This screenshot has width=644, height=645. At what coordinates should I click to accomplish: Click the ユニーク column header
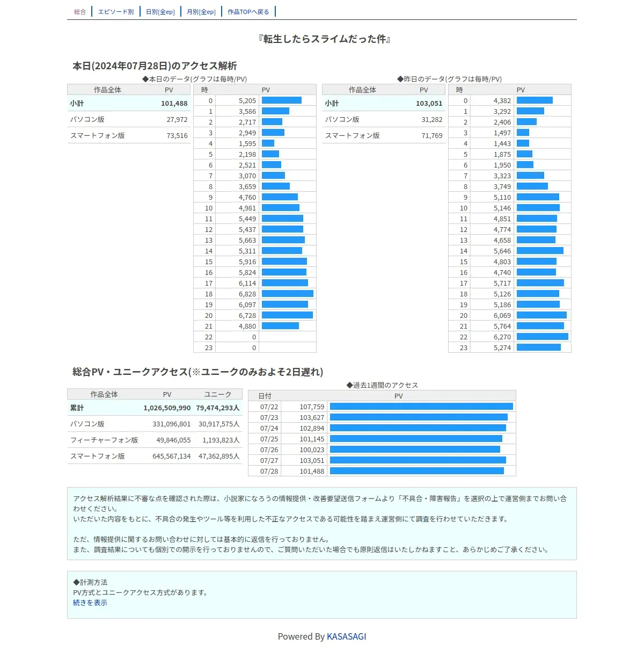point(218,394)
